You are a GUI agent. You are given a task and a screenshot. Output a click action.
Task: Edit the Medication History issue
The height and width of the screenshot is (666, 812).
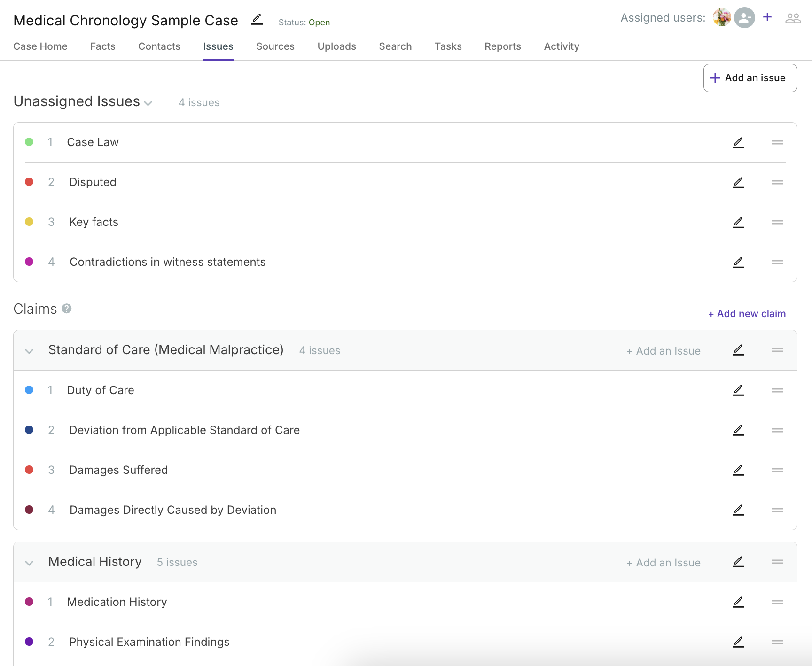click(738, 602)
